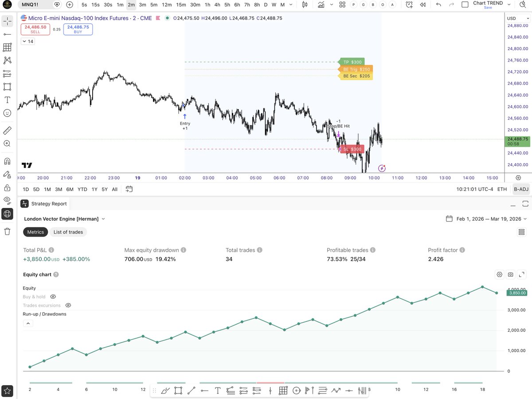Viewport: 532px width, 399px height.
Task: Click the BUY 24,486.75 button
Action: tap(78, 29)
